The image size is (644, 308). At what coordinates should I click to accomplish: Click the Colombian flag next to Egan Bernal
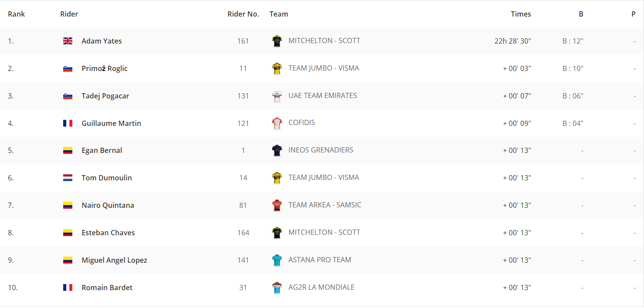(68, 150)
